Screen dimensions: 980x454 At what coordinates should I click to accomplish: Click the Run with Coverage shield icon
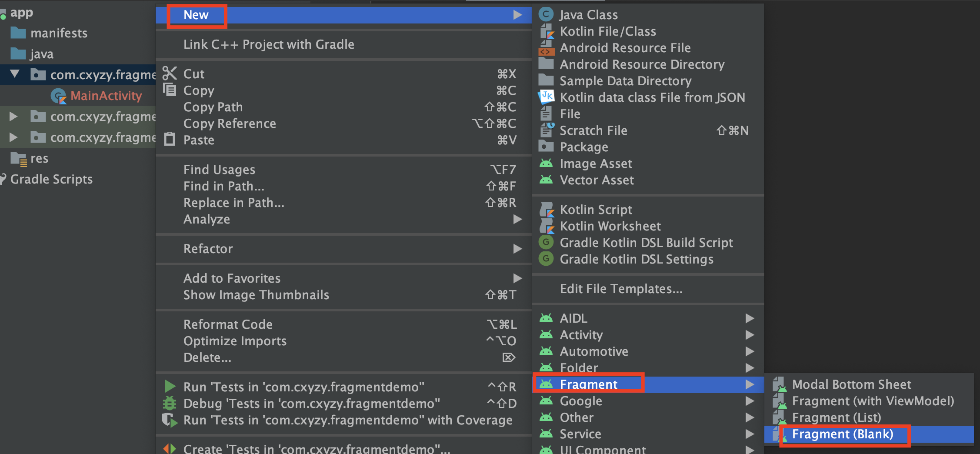(170, 420)
